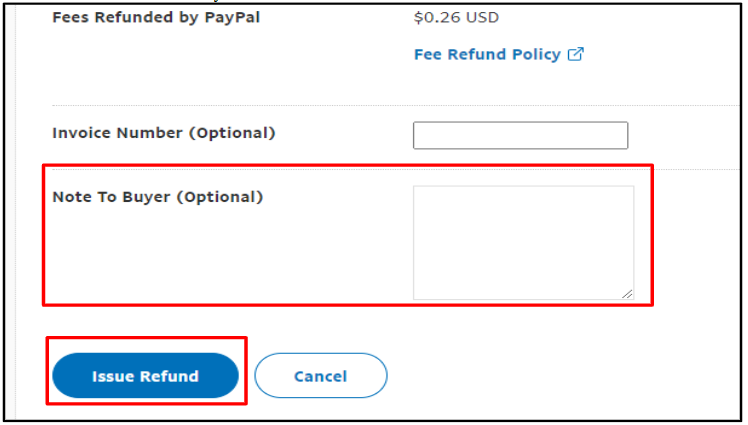Click the Fees Refunded by PayPal label

155,17
